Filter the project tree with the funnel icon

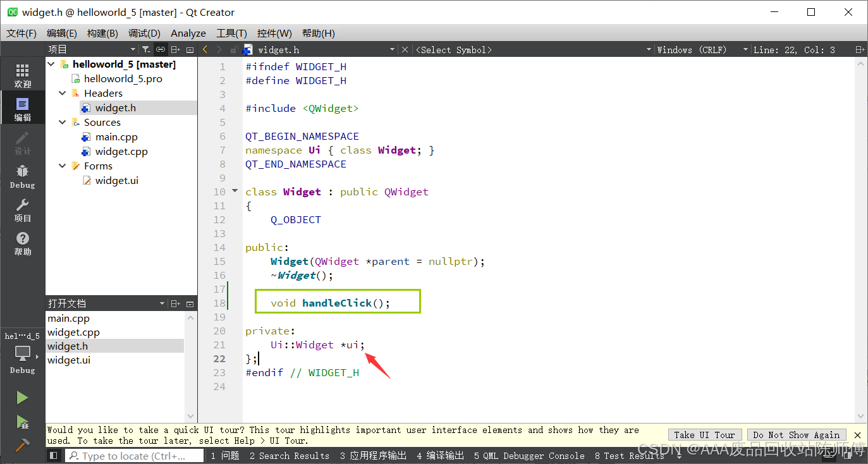(146, 49)
